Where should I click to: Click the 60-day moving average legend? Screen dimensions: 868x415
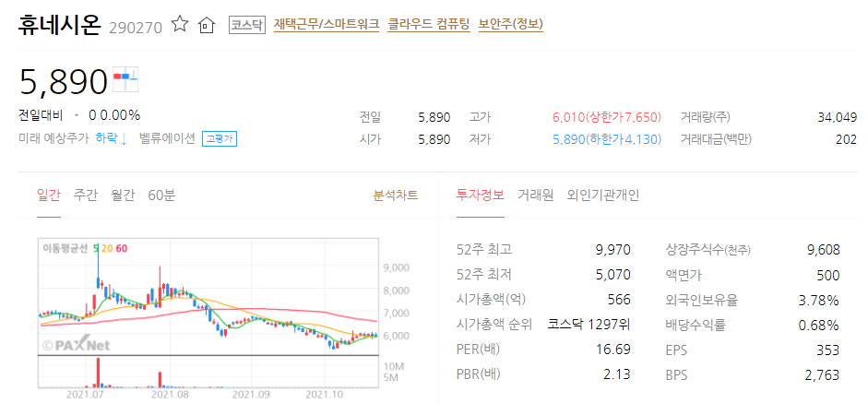click(122, 248)
